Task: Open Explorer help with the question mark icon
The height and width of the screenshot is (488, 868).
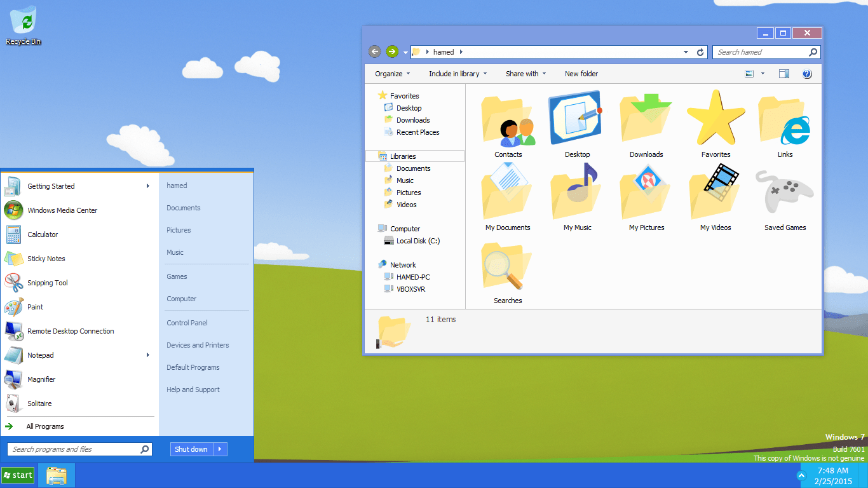Action: tap(807, 74)
